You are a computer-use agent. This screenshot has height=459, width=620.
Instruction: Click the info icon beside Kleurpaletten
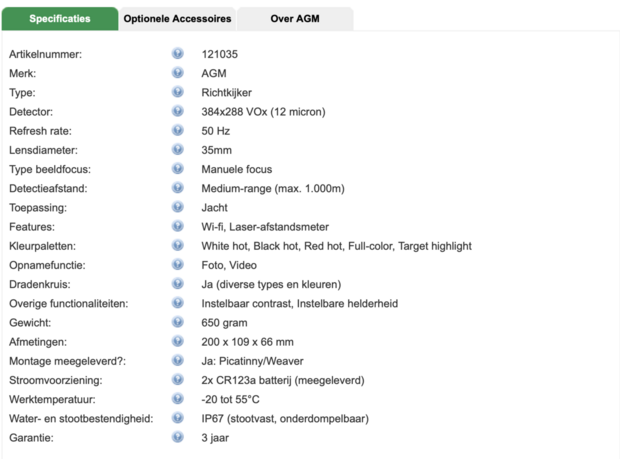click(177, 246)
